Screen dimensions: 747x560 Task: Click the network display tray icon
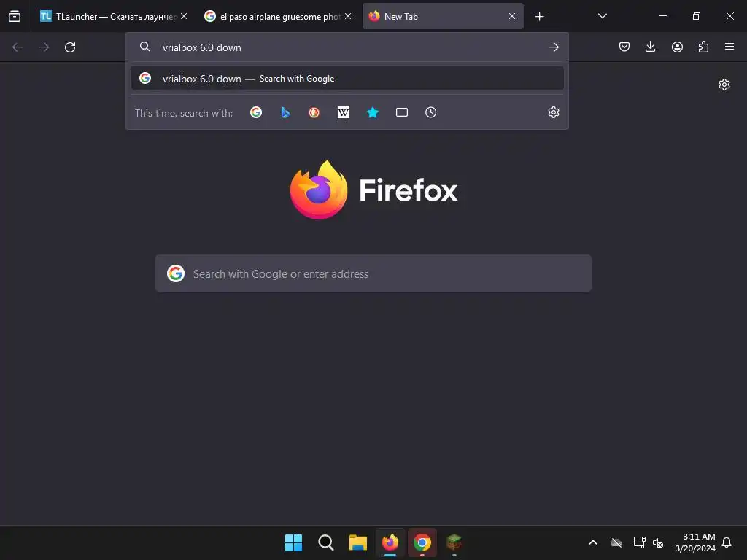pyautogui.click(x=639, y=542)
